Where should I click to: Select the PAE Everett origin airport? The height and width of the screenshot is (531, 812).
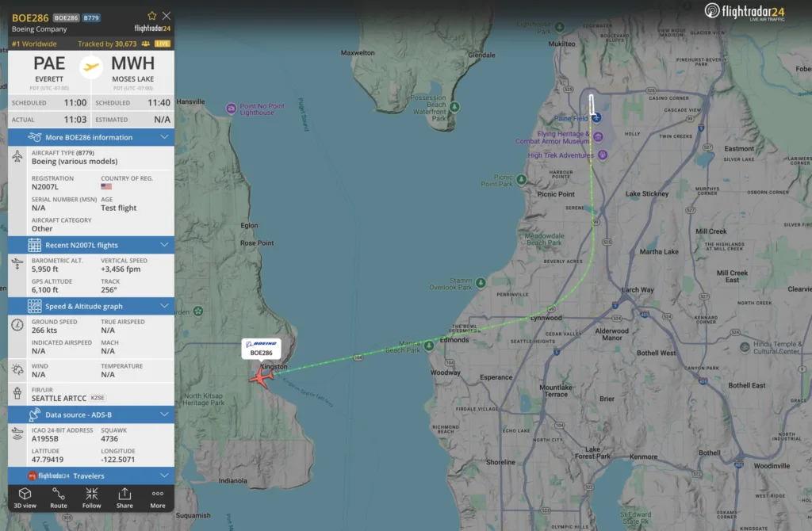pos(49,69)
